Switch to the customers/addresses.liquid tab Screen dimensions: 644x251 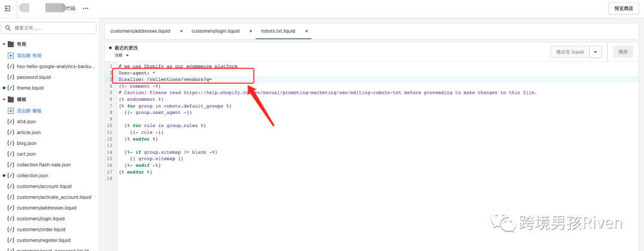coord(140,31)
